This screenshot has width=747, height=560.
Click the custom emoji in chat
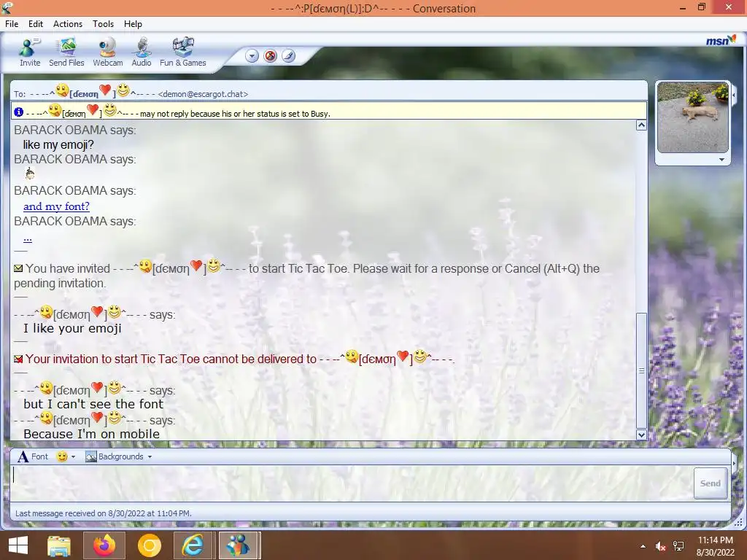29,174
